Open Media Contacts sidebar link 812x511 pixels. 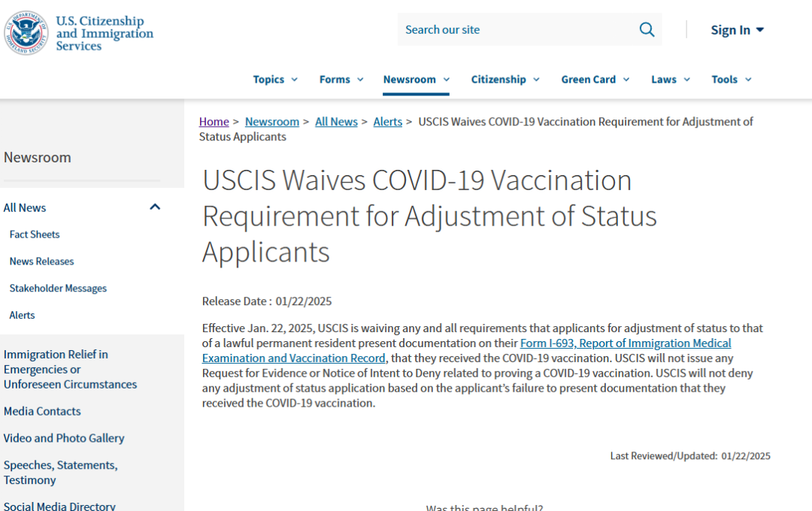tap(42, 411)
